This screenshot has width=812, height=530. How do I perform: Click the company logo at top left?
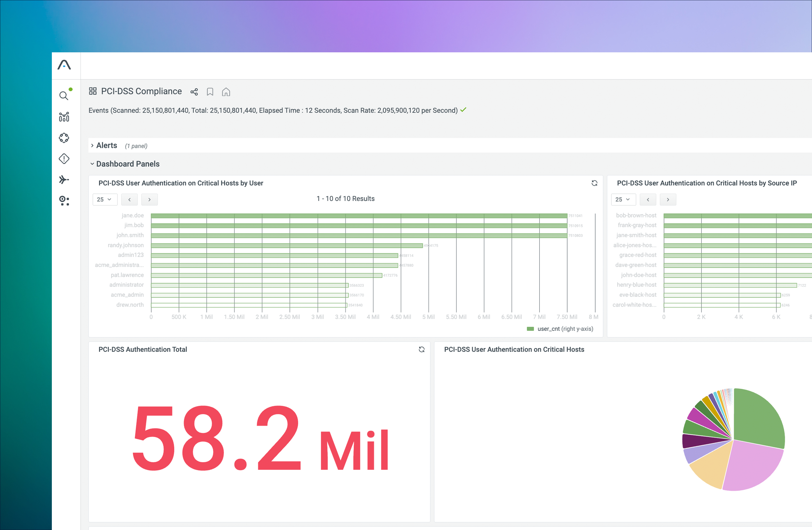click(64, 65)
